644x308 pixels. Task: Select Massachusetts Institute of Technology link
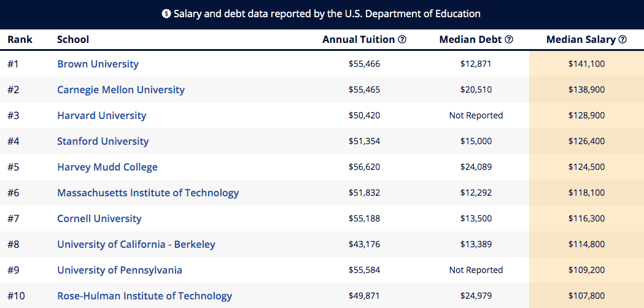tap(148, 193)
